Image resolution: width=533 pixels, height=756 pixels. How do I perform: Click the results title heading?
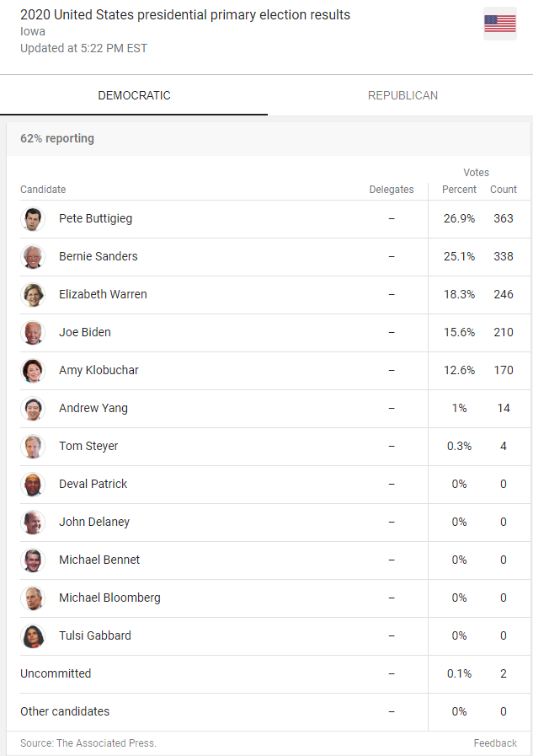pos(185,15)
